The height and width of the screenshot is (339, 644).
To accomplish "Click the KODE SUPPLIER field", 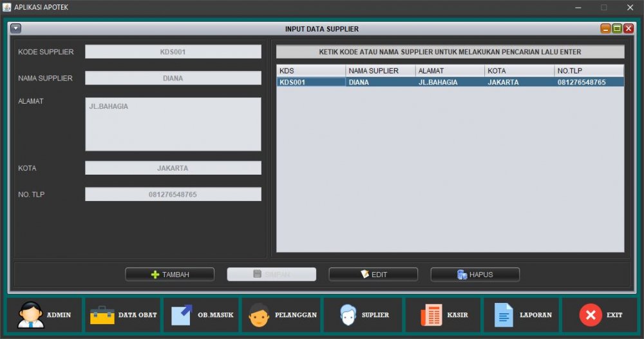I will pos(173,52).
